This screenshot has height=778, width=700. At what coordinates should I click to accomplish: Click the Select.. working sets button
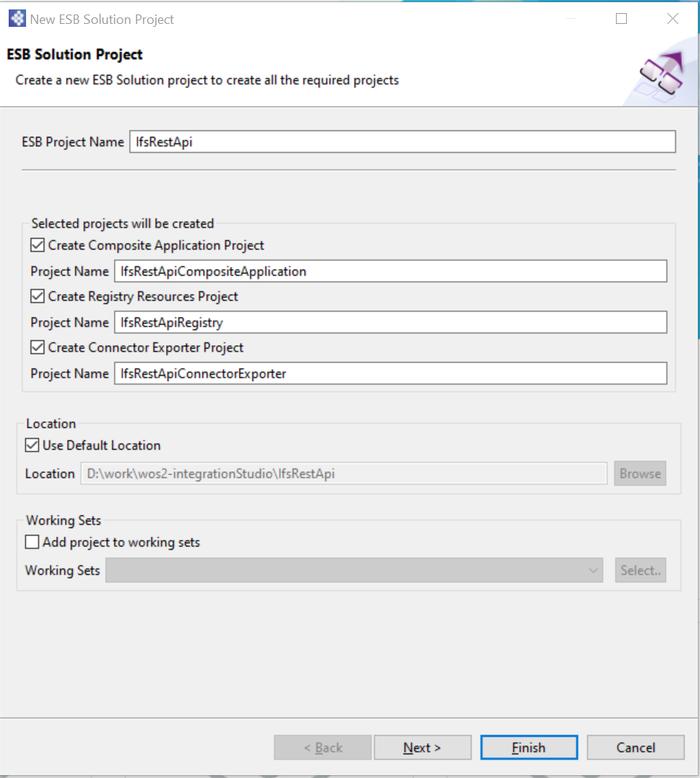(x=641, y=571)
